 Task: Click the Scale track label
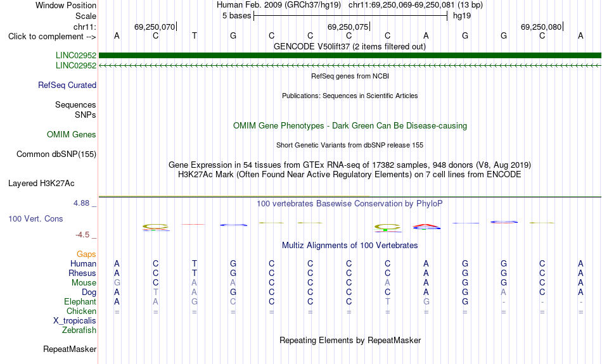[86, 16]
